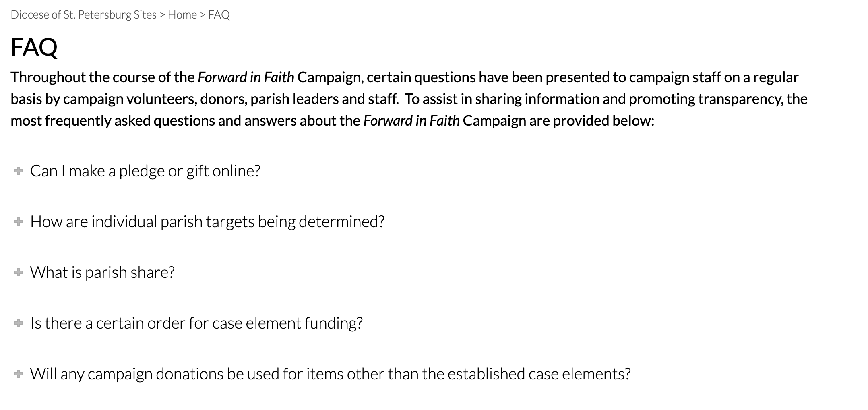The image size is (868, 410).
Task: Click plus icon beside campaign donations question
Action: (18, 374)
